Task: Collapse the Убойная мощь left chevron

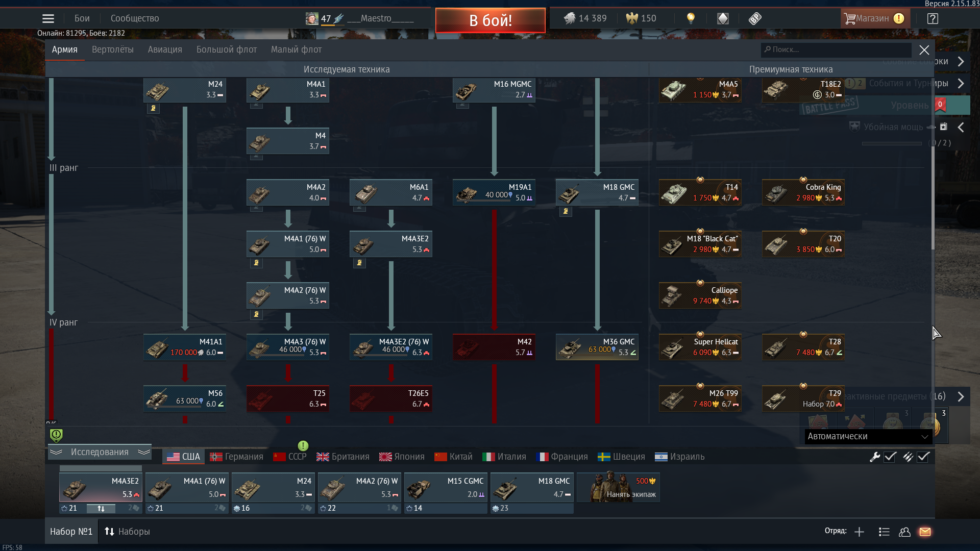Action: [961, 127]
